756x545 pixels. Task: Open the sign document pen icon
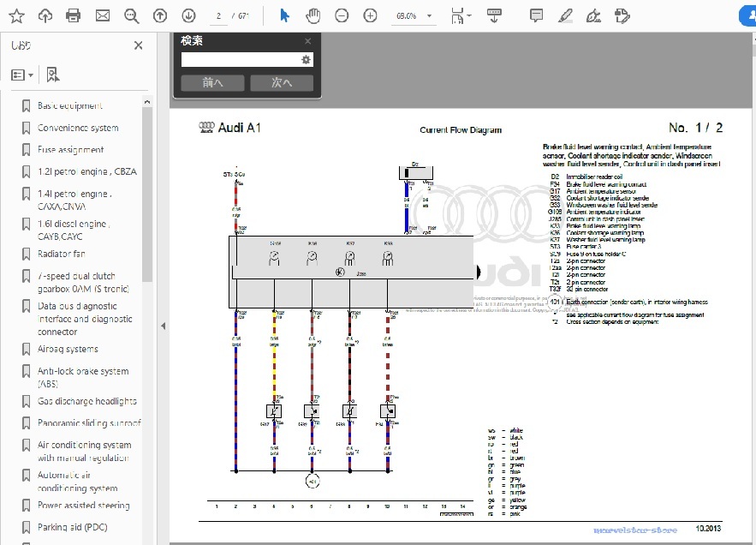(x=593, y=16)
